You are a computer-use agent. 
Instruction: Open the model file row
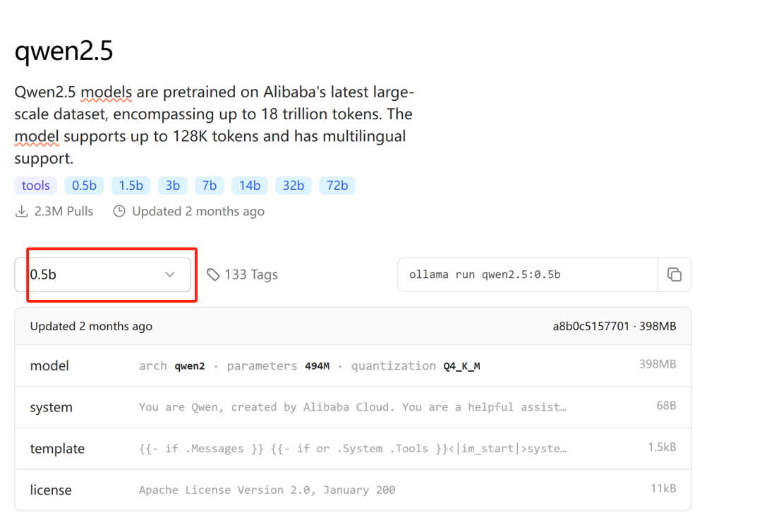point(353,366)
